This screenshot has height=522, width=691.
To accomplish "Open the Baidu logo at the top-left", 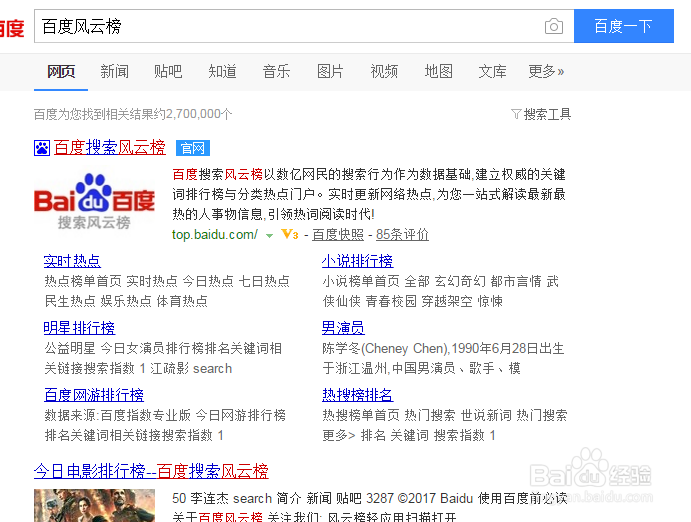I will coord(12,29).
